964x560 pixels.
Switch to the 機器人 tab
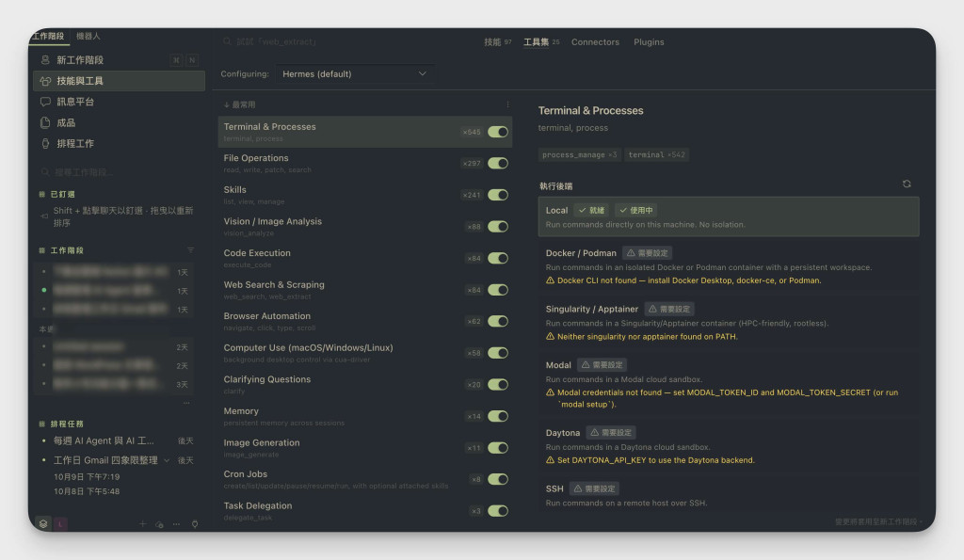[88, 37]
